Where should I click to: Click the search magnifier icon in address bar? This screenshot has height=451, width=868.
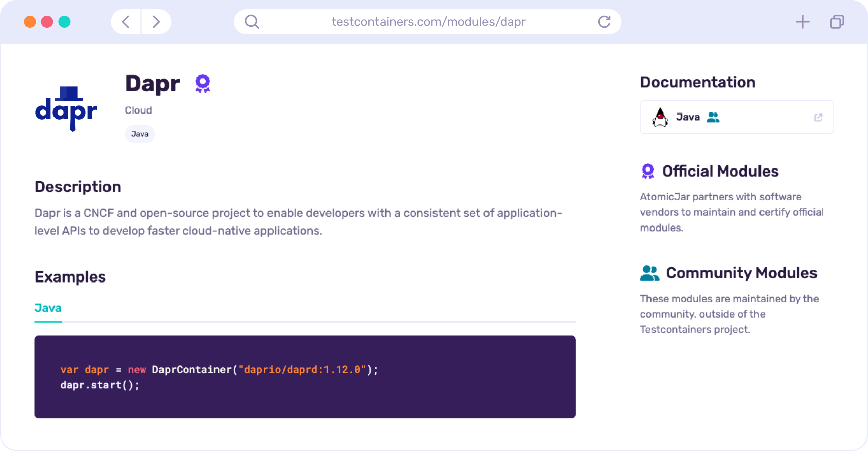point(252,22)
